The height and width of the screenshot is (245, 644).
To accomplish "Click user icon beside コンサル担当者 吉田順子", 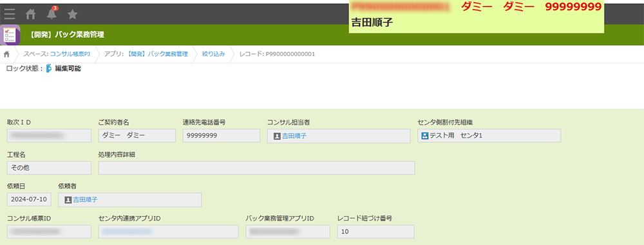I will pos(277,136).
